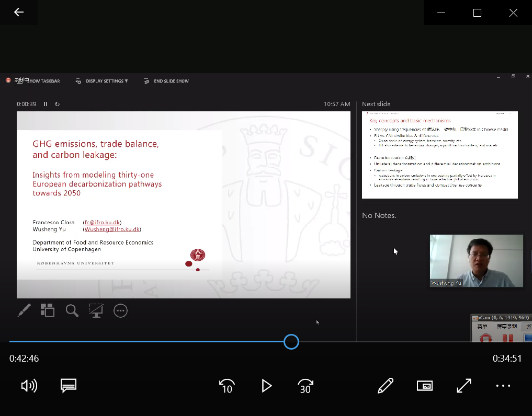
Task: Restore down the presenter view window
Action: coord(513,76)
